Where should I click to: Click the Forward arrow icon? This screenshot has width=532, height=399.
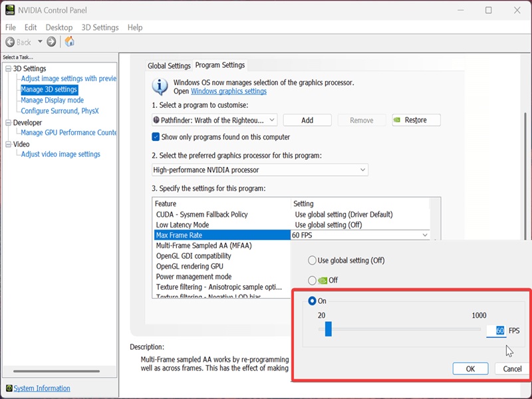pyautogui.click(x=51, y=42)
